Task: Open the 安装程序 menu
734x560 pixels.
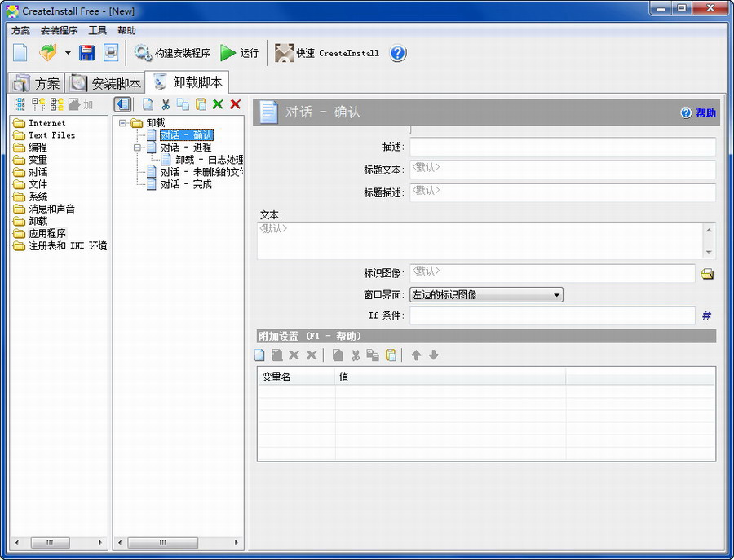Action: [x=59, y=30]
